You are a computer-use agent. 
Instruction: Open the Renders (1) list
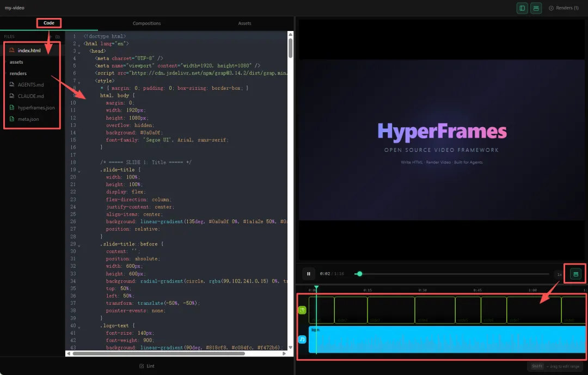[x=563, y=8]
